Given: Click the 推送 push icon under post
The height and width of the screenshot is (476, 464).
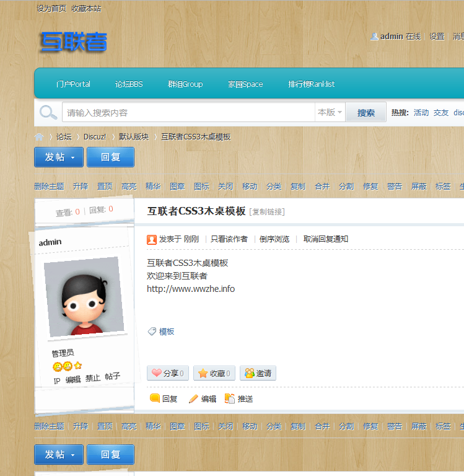Looking at the screenshot, I should click(230, 399).
